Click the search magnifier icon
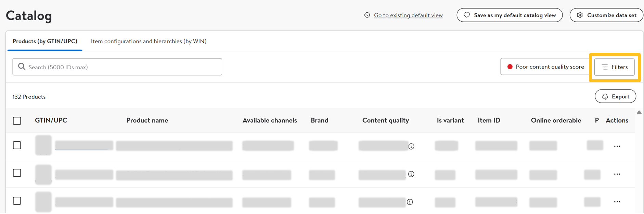Viewport: 644px width, 214px height. 22,67
